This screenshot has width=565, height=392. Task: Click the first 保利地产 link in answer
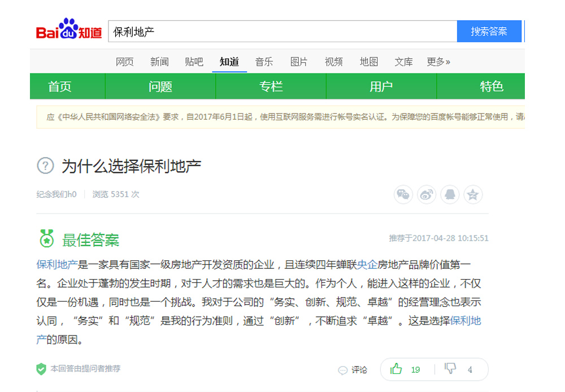(57, 265)
